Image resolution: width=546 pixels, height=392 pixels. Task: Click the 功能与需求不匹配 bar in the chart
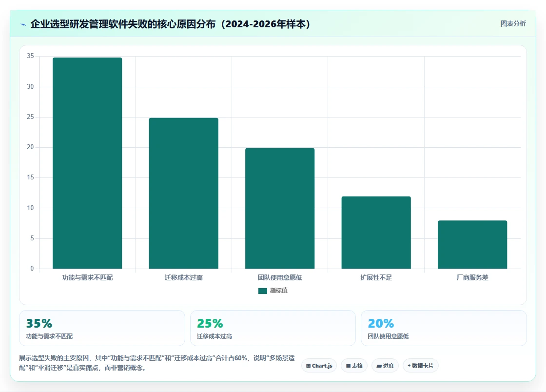click(x=87, y=163)
